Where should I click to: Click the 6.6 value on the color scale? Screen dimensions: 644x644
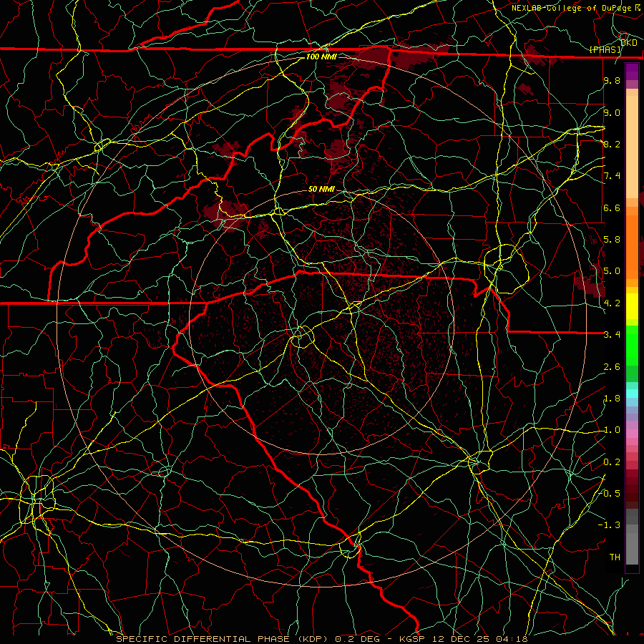tap(612, 208)
